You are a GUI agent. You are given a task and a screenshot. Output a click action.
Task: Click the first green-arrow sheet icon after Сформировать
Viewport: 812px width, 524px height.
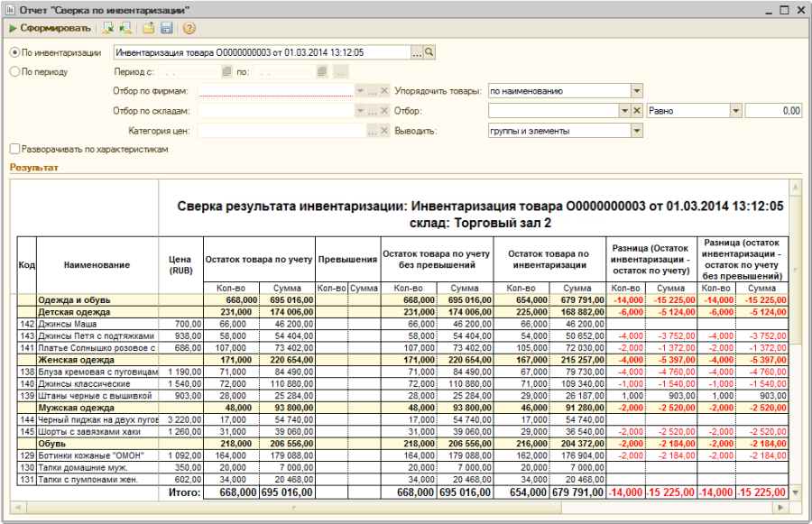pos(107,29)
